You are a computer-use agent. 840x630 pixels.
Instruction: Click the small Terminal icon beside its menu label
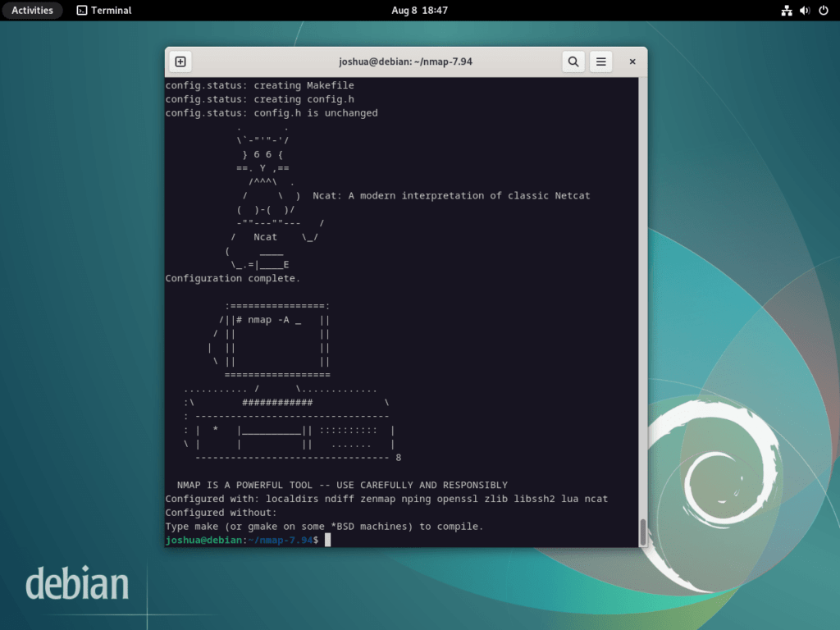(81, 10)
